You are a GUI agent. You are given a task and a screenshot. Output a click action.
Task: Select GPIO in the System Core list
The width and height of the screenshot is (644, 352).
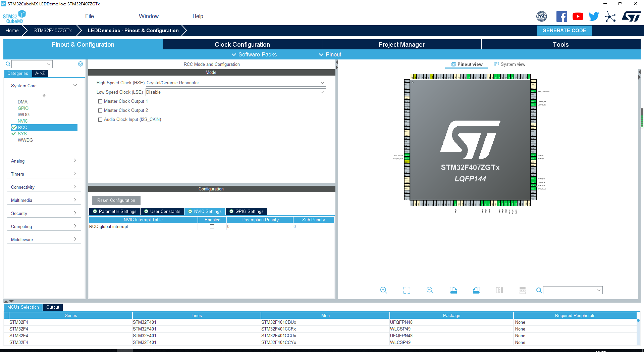coord(23,108)
